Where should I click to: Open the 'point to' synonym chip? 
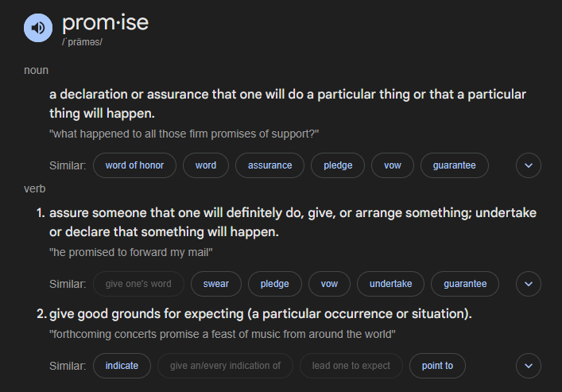[x=438, y=366]
